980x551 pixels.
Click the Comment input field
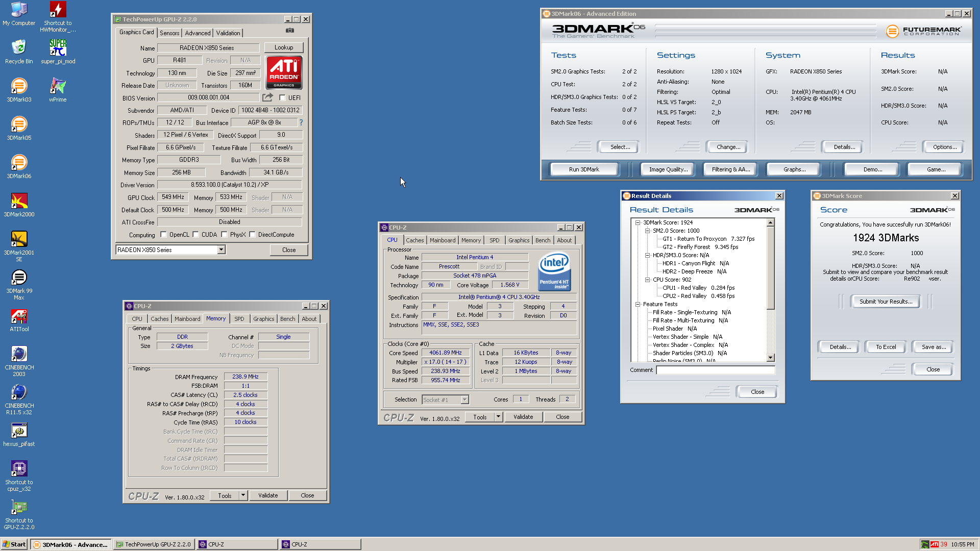tap(716, 370)
